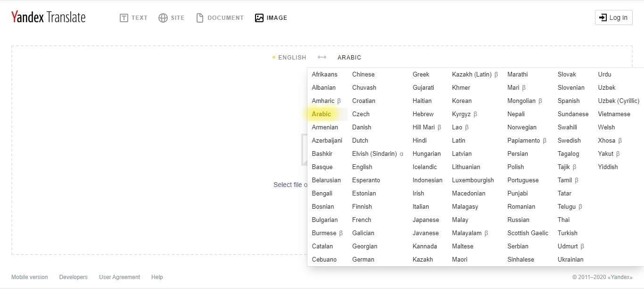The height and width of the screenshot is (289, 644).
Task: Choose Latin from the language list
Action: tap(459, 140)
